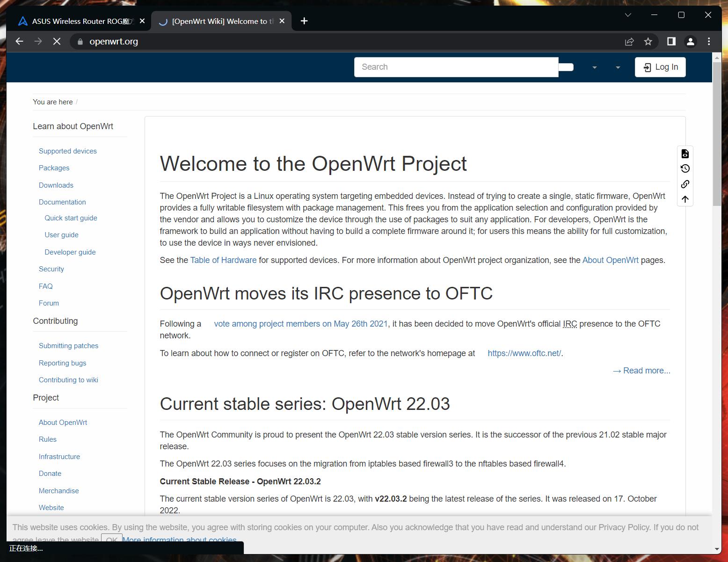The height and width of the screenshot is (562, 728).
Task: Open Supported devices in the sidebar
Action: pos(68,151)
